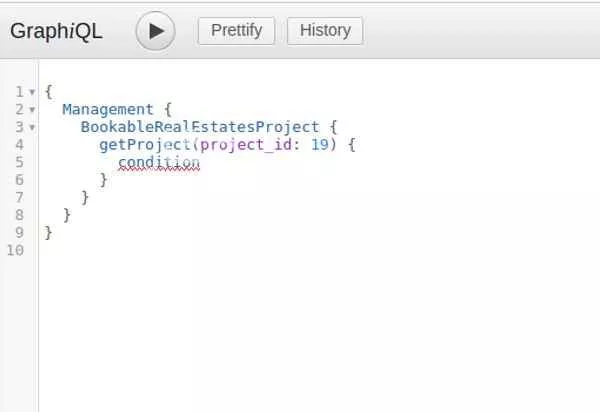Screen dimensions: 600x412
Task: Run the query with the play button
Action: (155, 31)
